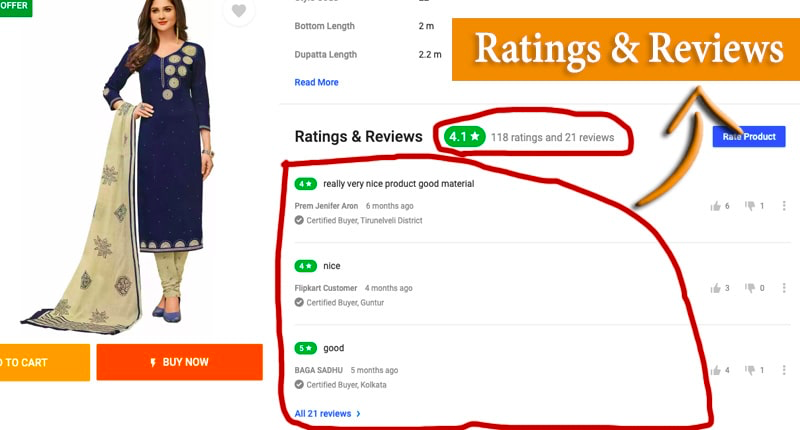800x430 pixels.
Task: Thumbs up the 'nice' review by Flipkart Customer
Action: [x=715, y=288]
